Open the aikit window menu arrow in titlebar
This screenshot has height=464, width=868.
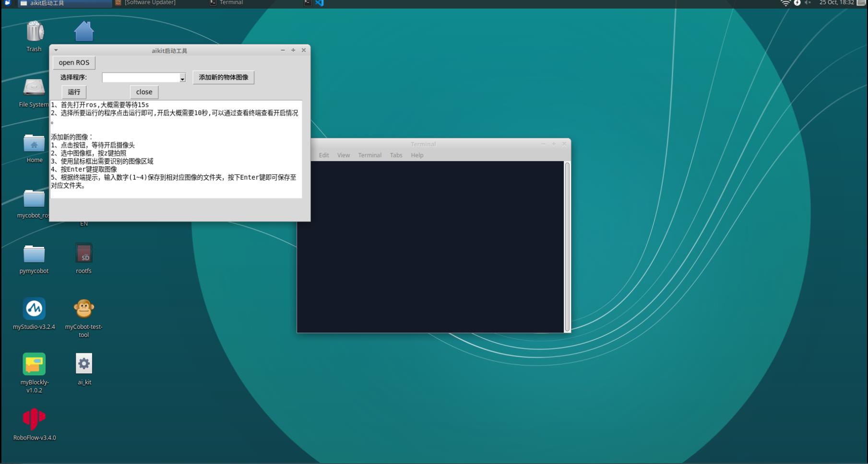[x=56, y=50]
